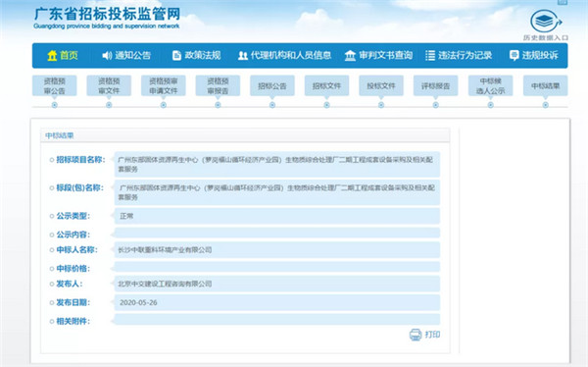
Task: Select the 投标文件 step tab
Action: [381, 85]
